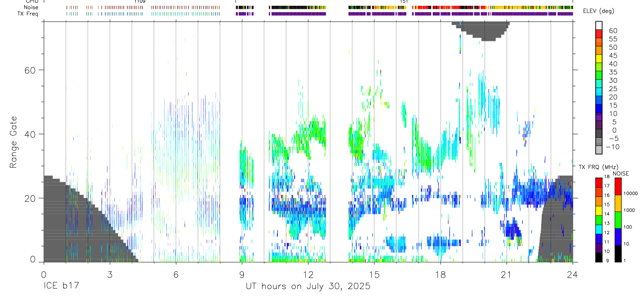Click the '6' hour tick label on x-axis
Viewport: 644px width, 297px height.
(x=176, y=274)
